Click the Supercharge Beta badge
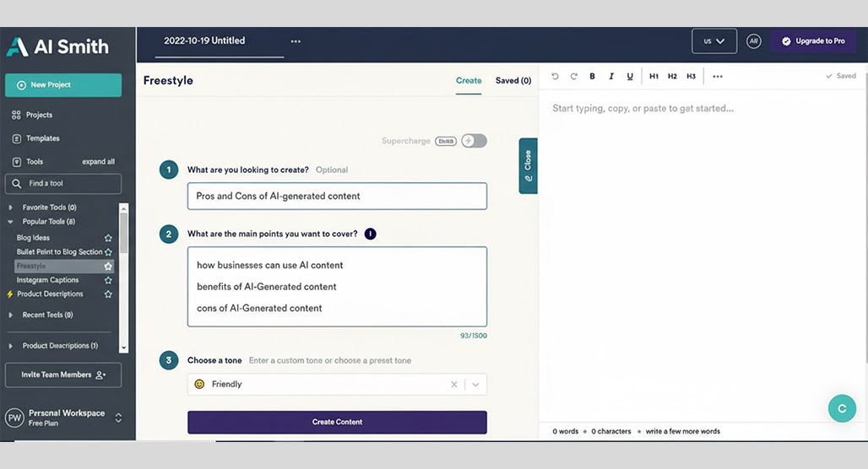Image resolution: width=868 pixels, height=469 pixels. tap(446, 141)
